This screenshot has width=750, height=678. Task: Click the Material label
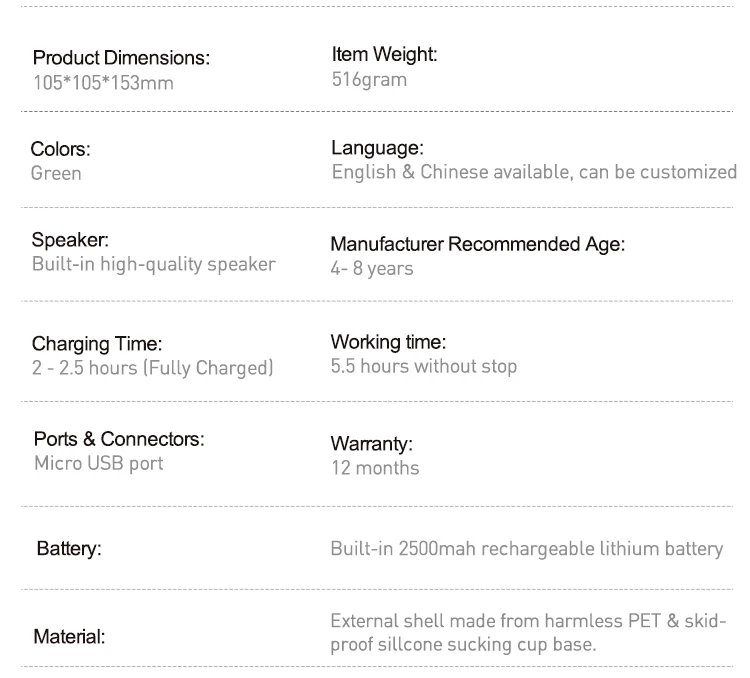[x=70, y=635]
